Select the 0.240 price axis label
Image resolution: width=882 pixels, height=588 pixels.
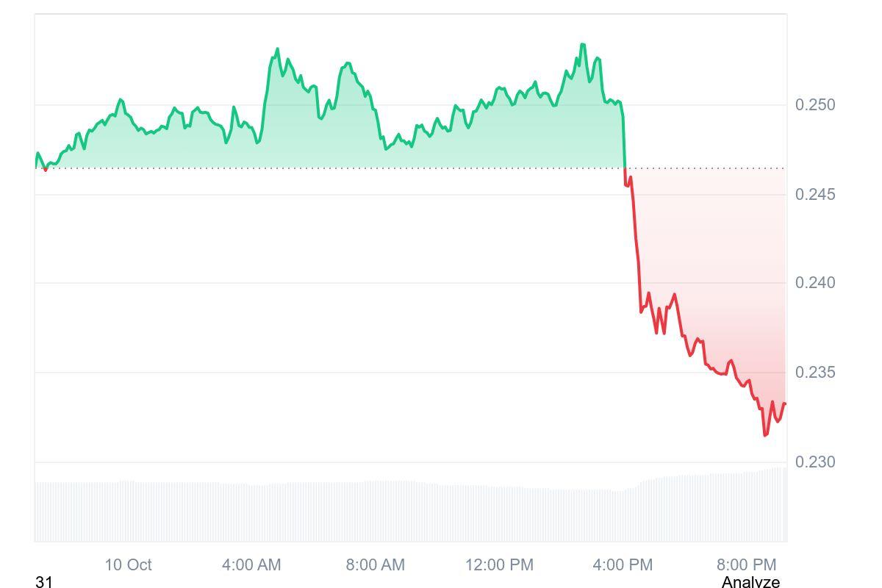pos(815,283)
